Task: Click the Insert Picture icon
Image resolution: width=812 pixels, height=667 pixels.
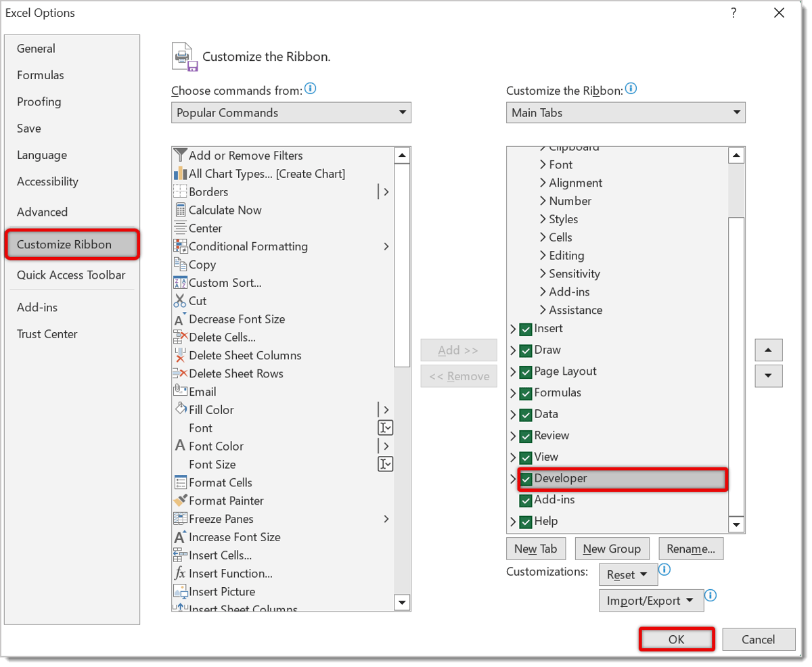Action: click(180, 592)
